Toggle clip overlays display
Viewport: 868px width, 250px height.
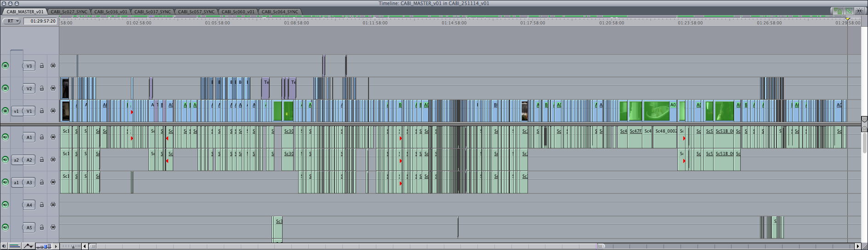(x=28, y=246)
